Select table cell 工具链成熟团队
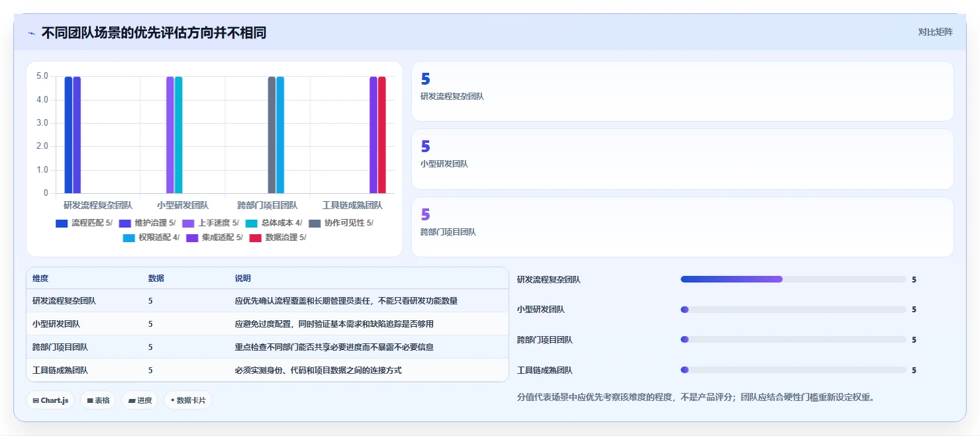Image resolution: width=980 pixels, height=436 pixels. click(60, 370)
